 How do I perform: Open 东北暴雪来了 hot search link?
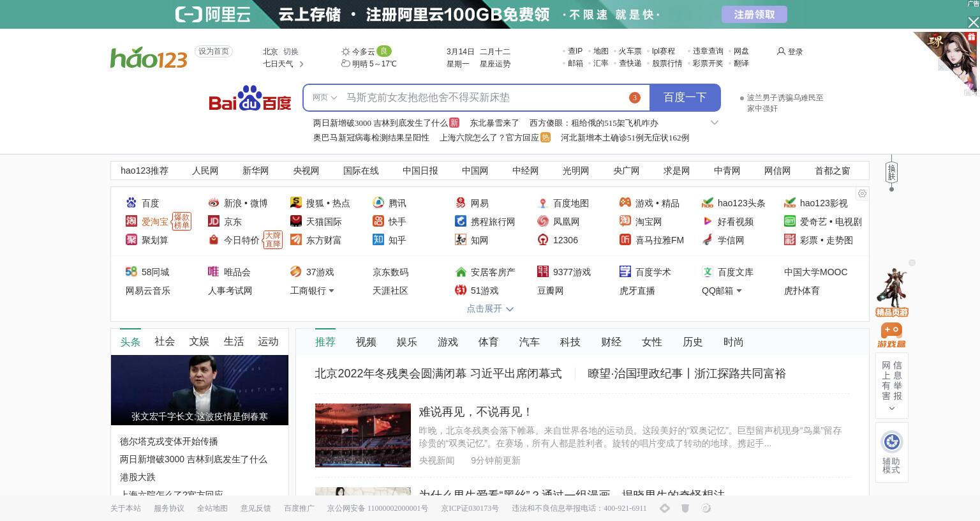pos(494,123)
